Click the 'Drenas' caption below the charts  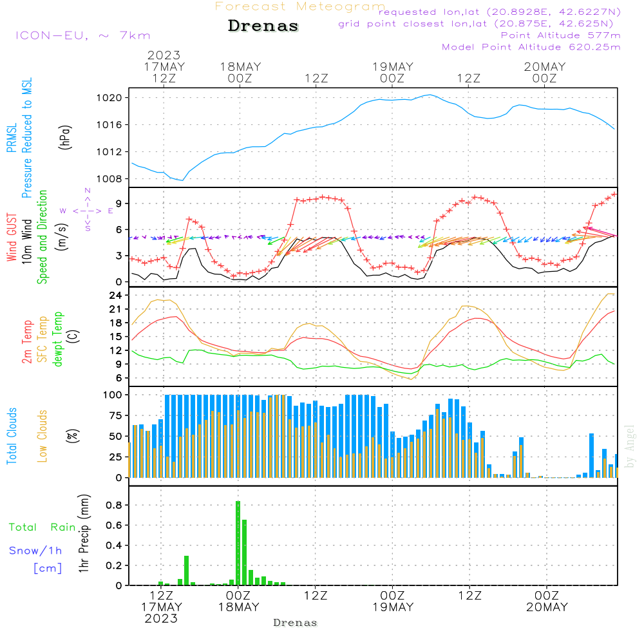tap(296, 623)
